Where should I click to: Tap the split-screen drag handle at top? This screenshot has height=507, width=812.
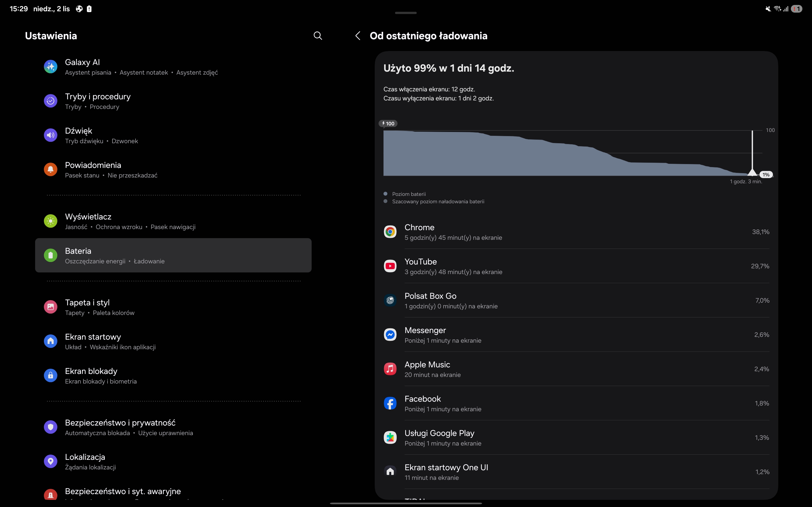coord(406,13)
